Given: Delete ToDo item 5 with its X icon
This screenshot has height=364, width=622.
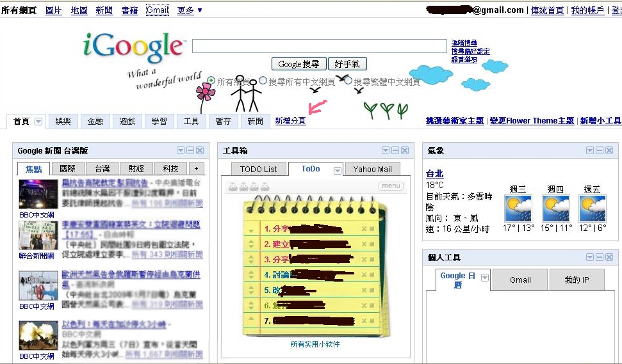Looking at the screenshot, I should tap(364, 290).
